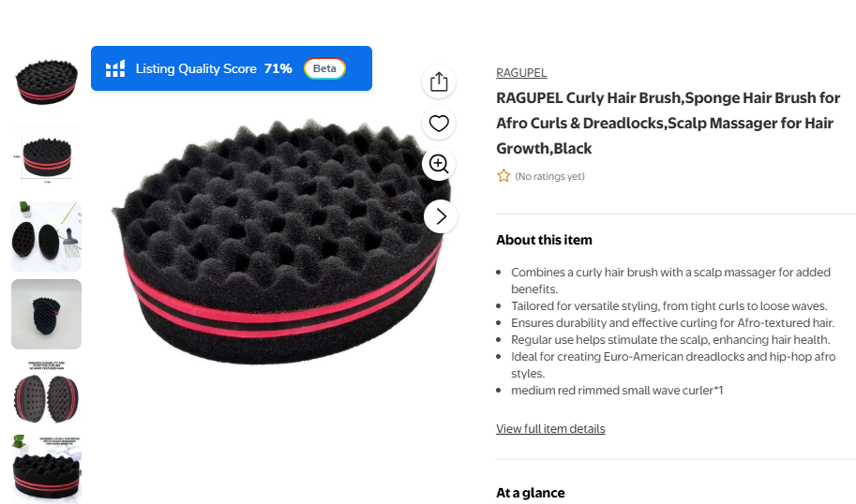Screen dimensions: 856x504
Task: Click the RAGUPEL Curly Hair Brush title
Action: point(668,123)
